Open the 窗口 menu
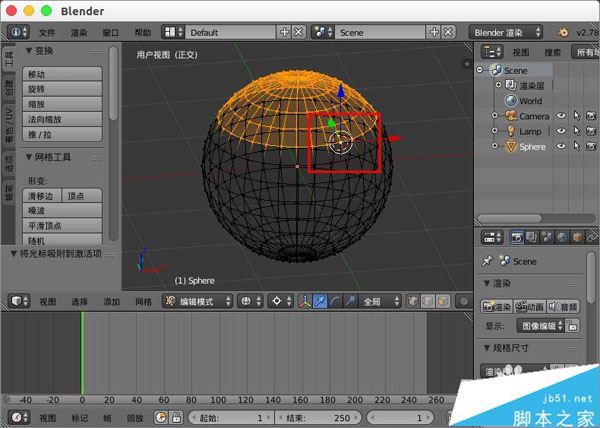The image size is (600, 428). click(111, 33)
